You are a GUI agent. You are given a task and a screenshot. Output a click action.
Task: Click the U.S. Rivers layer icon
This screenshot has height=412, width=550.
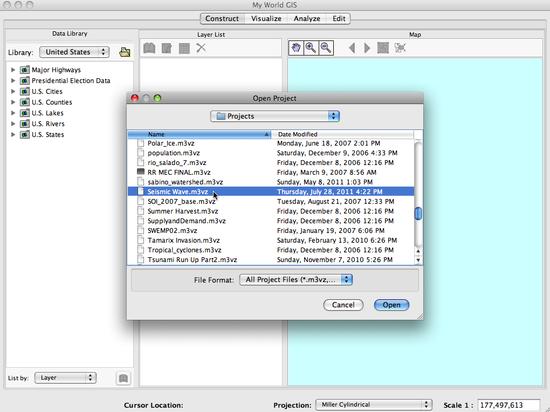point(25,124)
